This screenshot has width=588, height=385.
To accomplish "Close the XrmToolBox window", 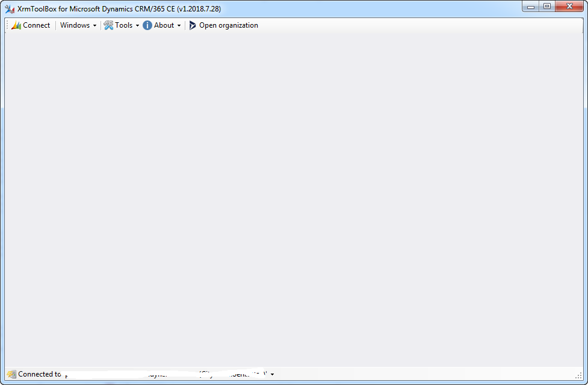I will pos(569,7).
